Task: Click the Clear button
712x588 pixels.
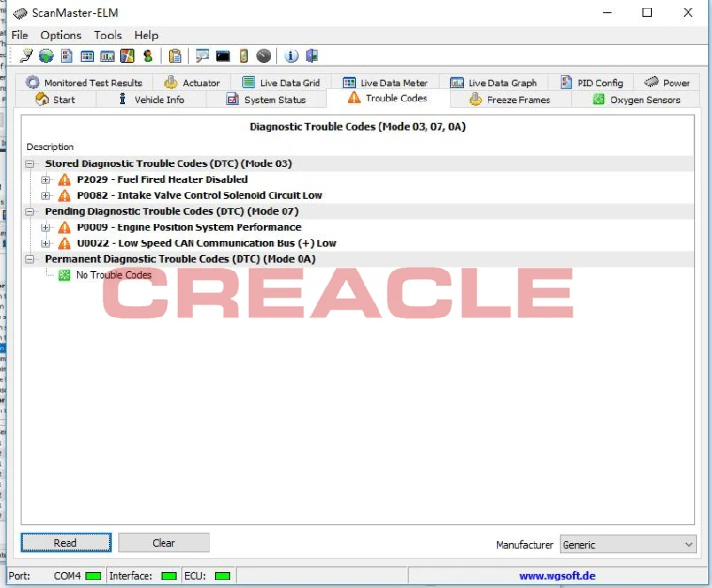Action: (x=164, y=543)
